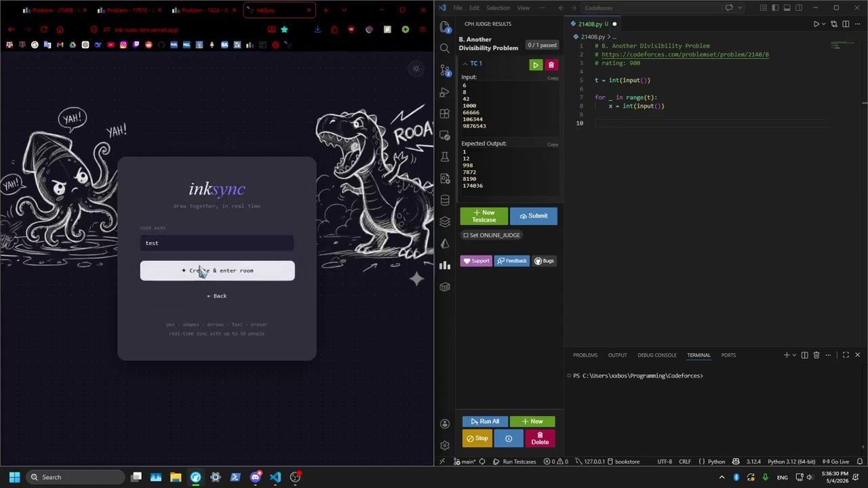
Task: Open browser downloads icon
Action: coord(317,29)
